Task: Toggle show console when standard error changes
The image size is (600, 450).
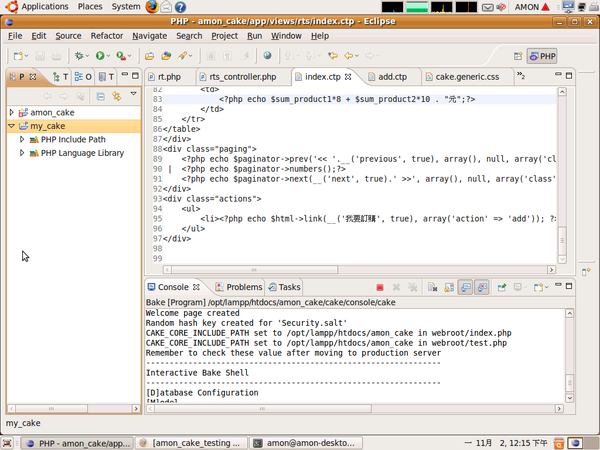Action: coord(482,288)
